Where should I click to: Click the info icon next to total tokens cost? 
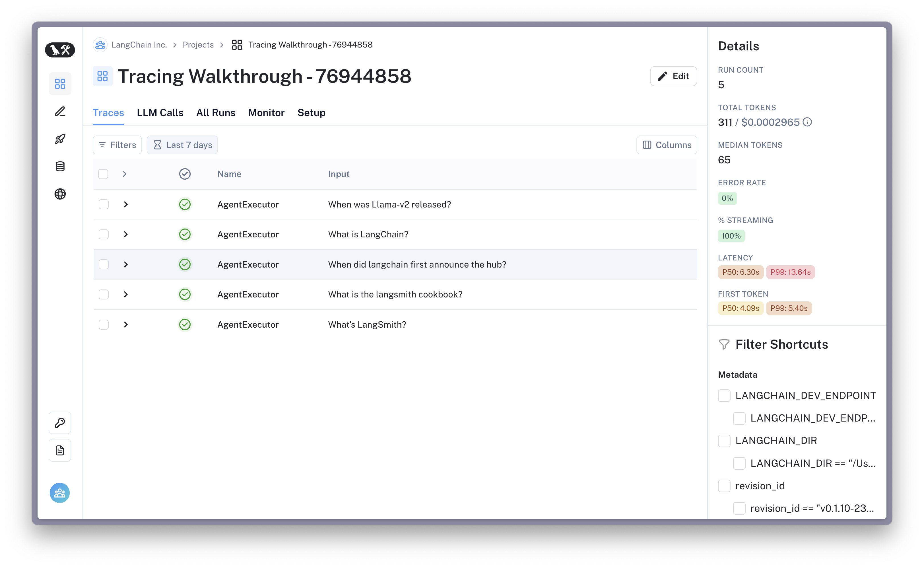coord(807,122)
